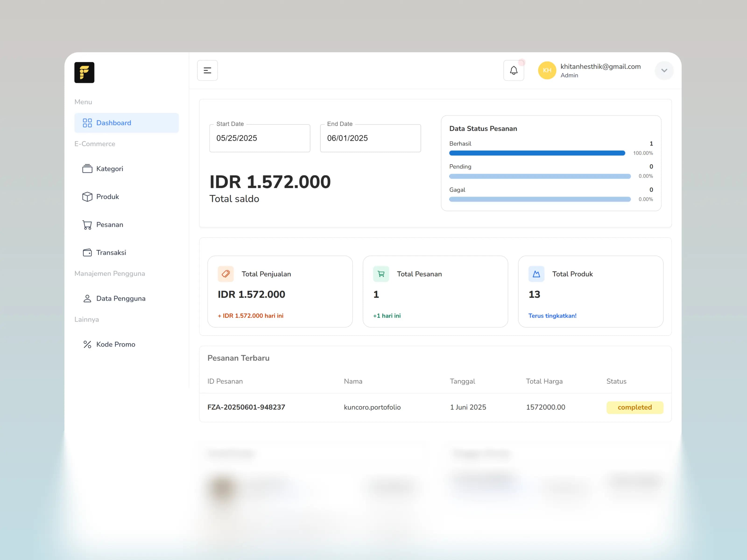Click the Pending progress bar

540,176
